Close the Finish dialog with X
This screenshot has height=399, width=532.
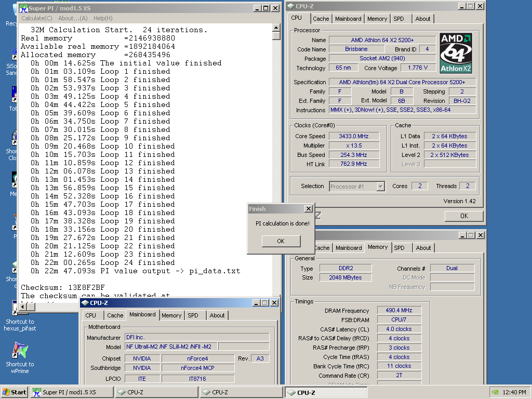[x=309, y=209]
